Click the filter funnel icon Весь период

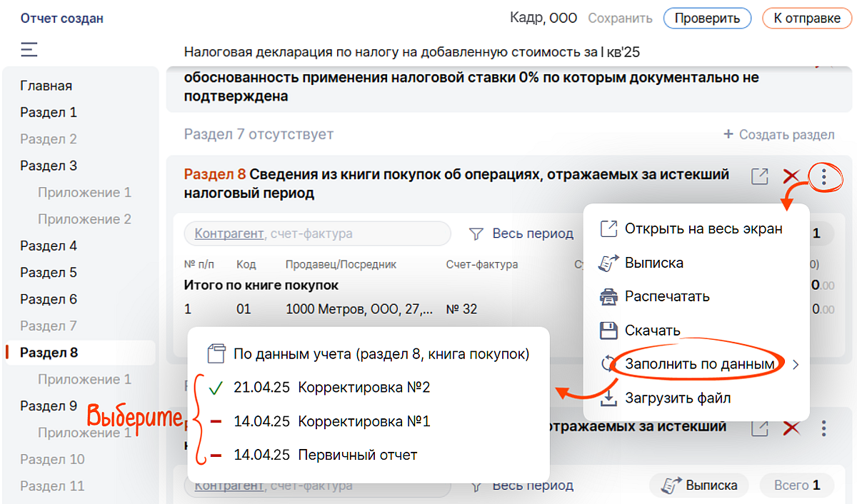tap(476, 233)
